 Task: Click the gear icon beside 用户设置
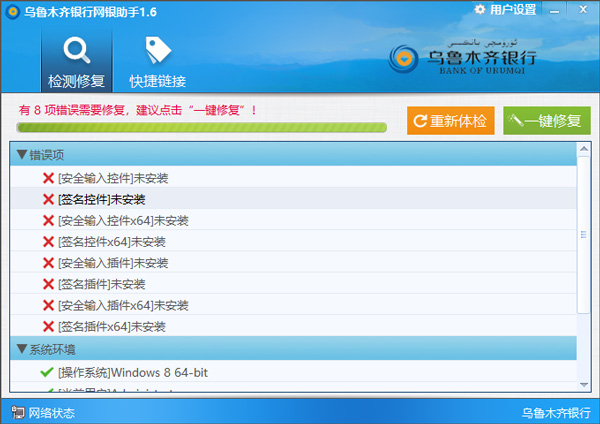coord(479,9)
